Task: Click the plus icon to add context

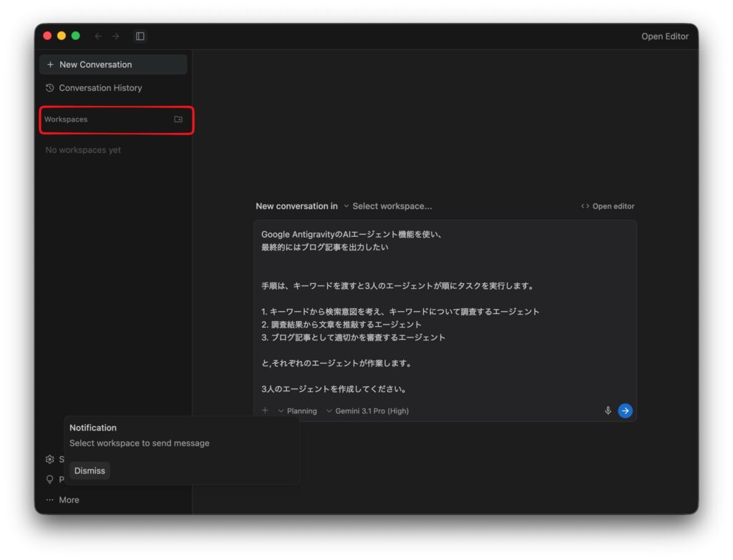Action: 265,411
